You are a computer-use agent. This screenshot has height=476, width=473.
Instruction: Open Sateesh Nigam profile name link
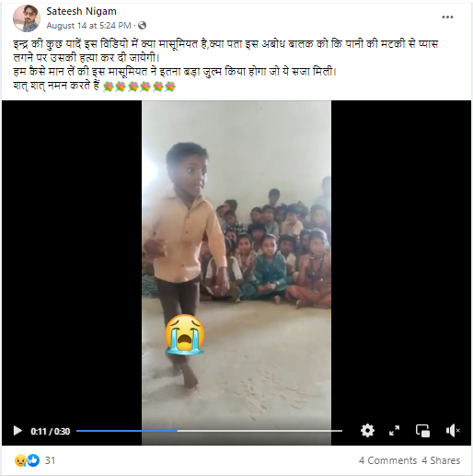[x=81, y=11]
